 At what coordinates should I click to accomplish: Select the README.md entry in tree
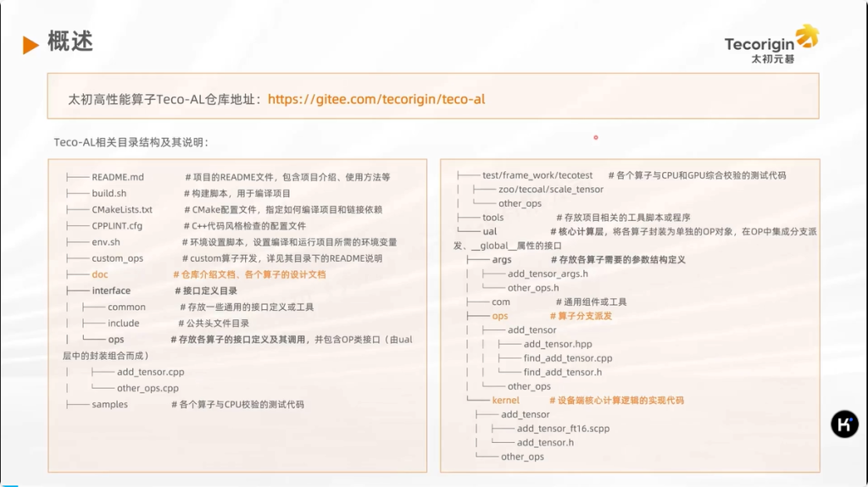tap(118, 177)
